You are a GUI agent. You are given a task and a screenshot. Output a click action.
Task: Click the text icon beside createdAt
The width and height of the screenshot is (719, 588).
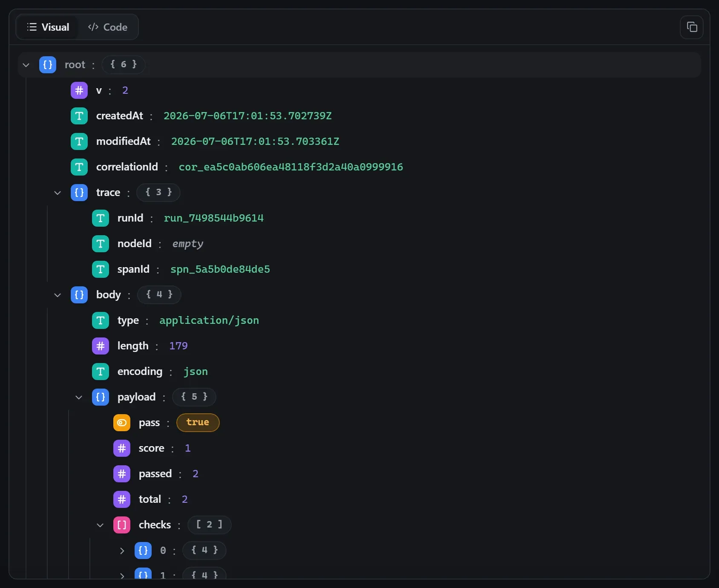tap(79, 116)
